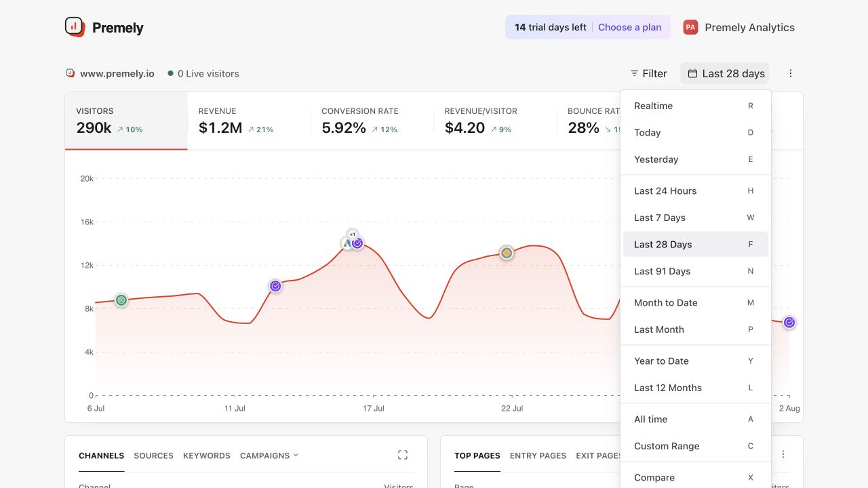Screen dimensions: 868x488
Task: Open the Filter button
Action: coord(649,73)
